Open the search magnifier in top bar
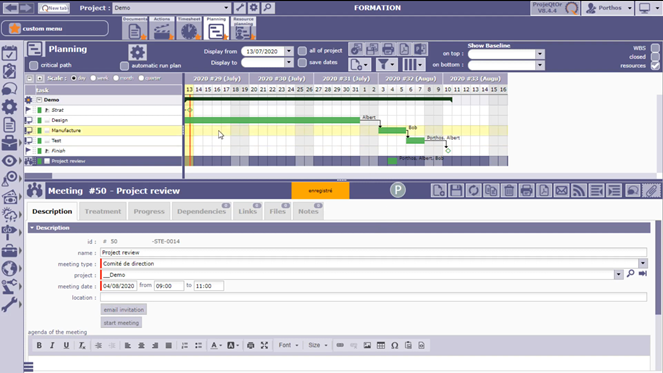The height and width of the screenshot is (373, 663). [x=268, y=8]
